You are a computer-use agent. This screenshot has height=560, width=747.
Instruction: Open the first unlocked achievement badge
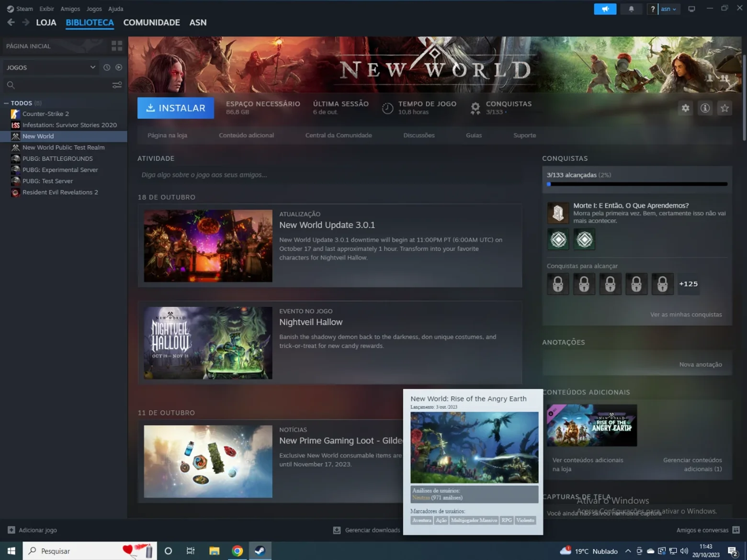[x=558, y=239]
